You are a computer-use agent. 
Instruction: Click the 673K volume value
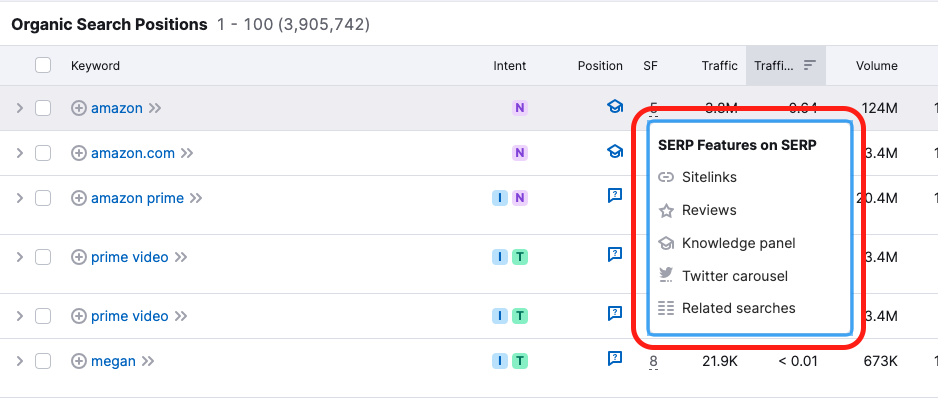881,361
